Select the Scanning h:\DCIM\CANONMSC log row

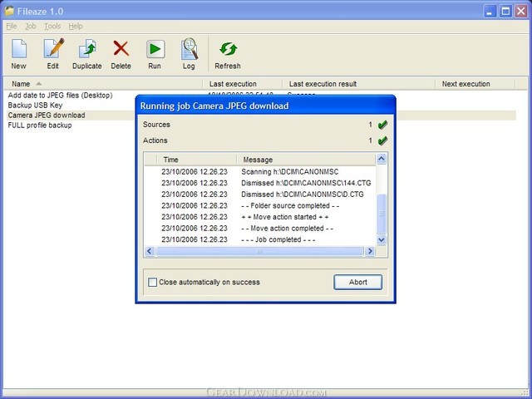[260, 172]
